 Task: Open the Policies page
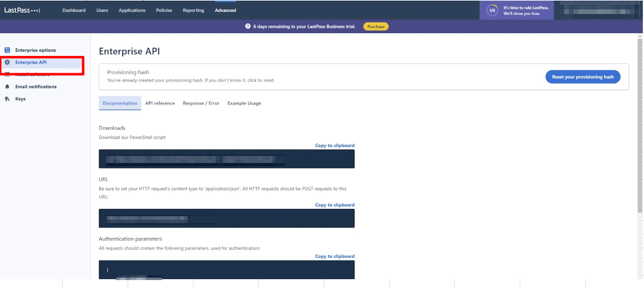pos(164,10)
